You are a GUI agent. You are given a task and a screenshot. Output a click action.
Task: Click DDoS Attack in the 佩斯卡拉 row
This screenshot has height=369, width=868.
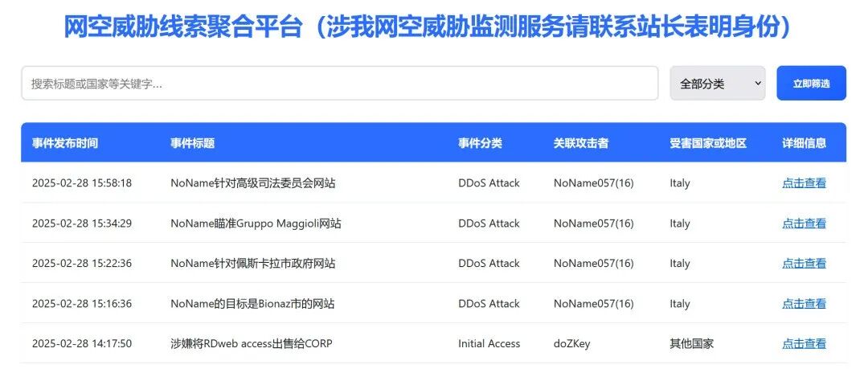click(489, 263)
